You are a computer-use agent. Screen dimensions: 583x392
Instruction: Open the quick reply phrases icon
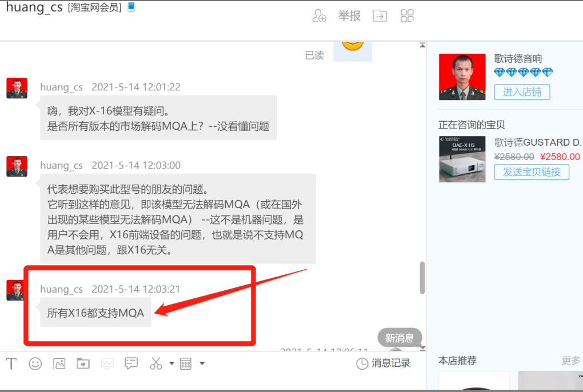[131, 363]
